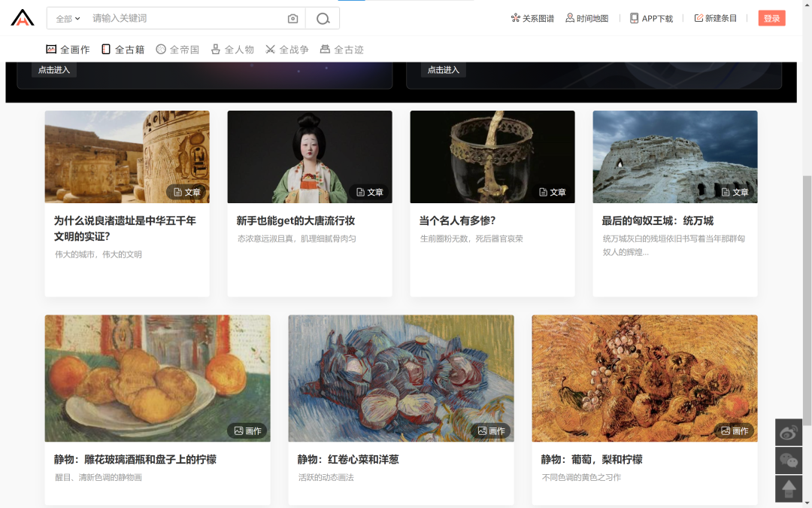812x508 pixels.
Task: Click 文章 badge on the 良渚遗址 card
Action: tap(187, 193)
